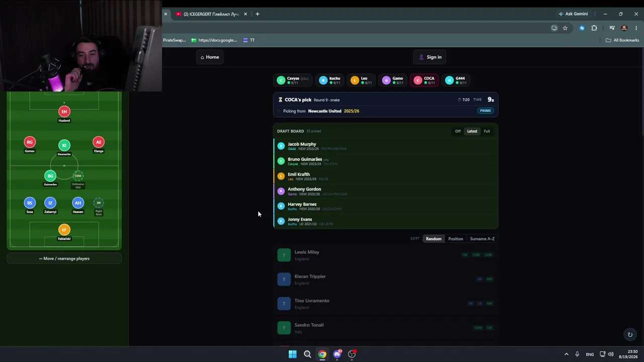Sort player list by Random
Image resolution: width=644 pixels, height=362 pixels.
pos(434,239)
